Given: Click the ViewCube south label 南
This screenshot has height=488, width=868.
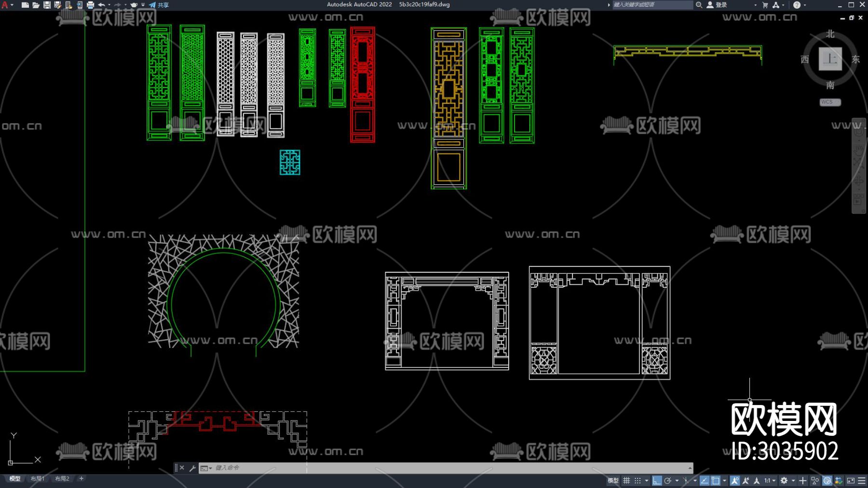Looking at the screenshot, I should pos(830,85).
